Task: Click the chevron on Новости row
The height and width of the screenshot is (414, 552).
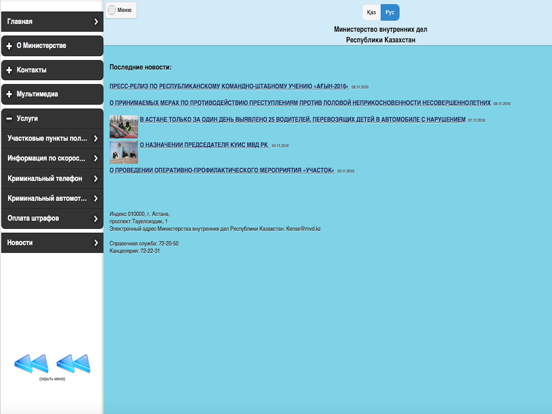Action: click(x=96, y=243)
